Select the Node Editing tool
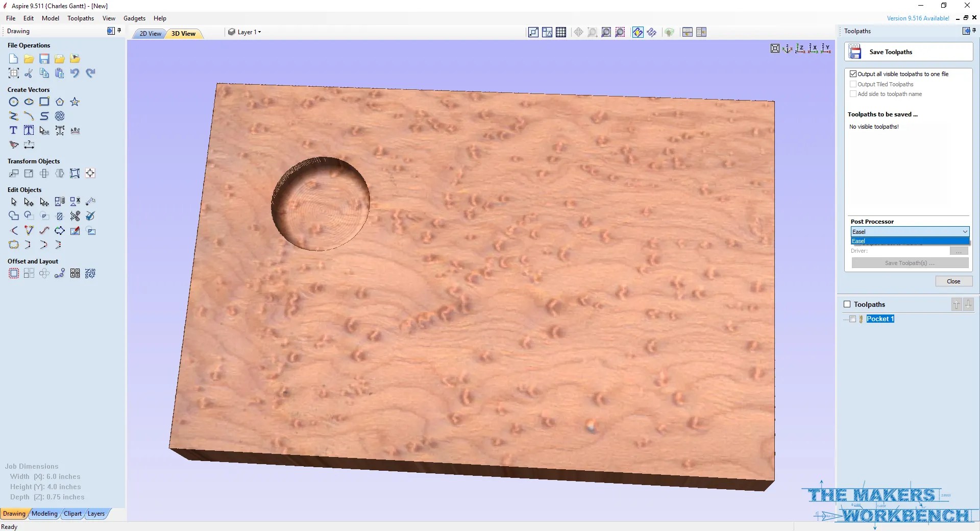980x531 pixels. tap(29, 202)
